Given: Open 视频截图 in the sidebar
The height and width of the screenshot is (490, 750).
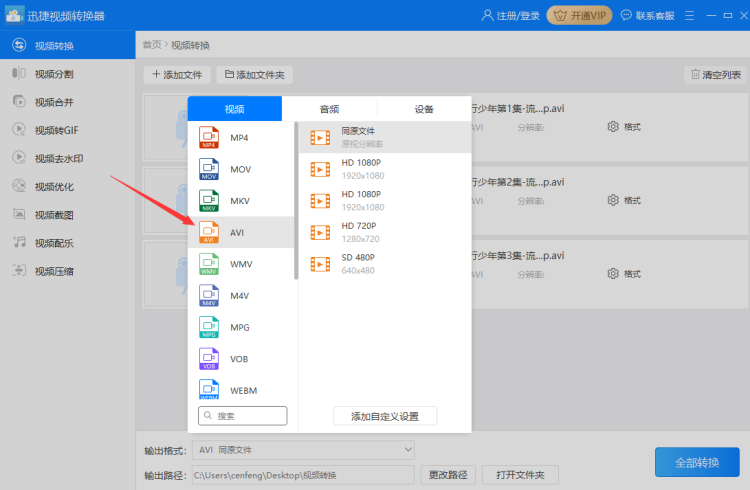Looking at the screenshot, I should coord(67,215).
